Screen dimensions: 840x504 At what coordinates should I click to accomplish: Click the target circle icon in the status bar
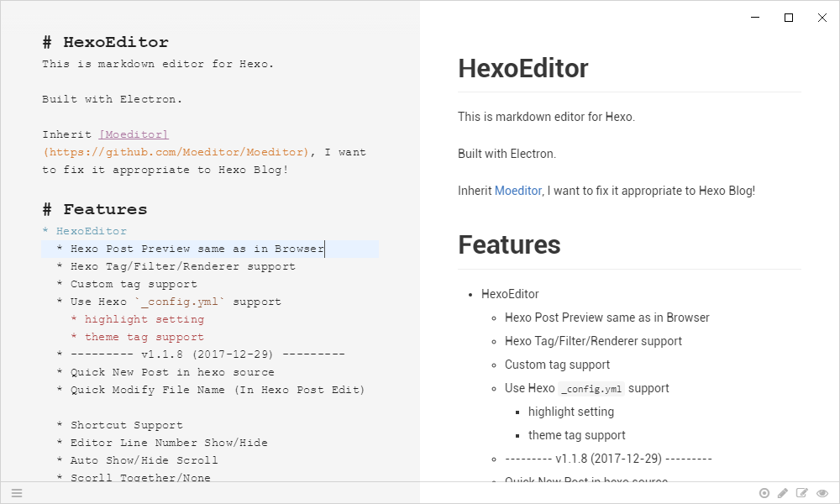(764, 493)
